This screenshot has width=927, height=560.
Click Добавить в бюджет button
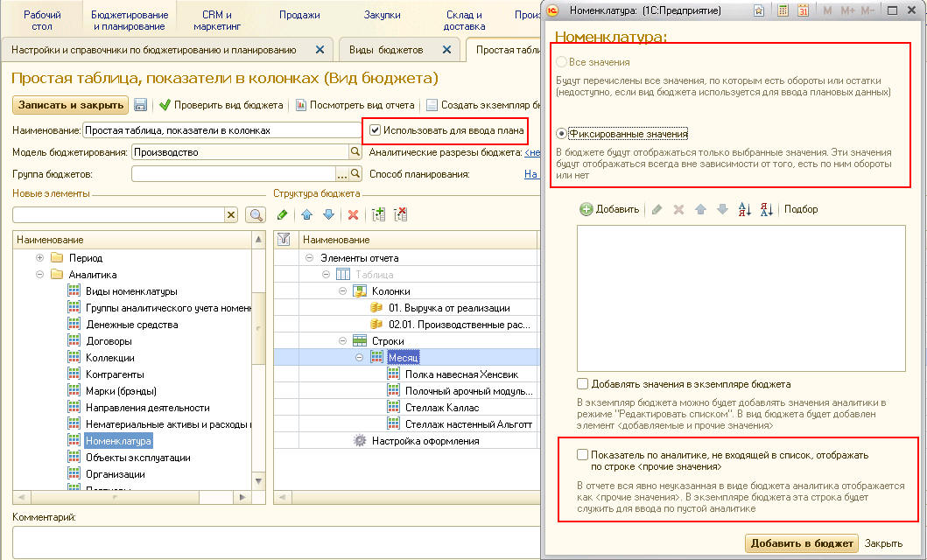802,543
